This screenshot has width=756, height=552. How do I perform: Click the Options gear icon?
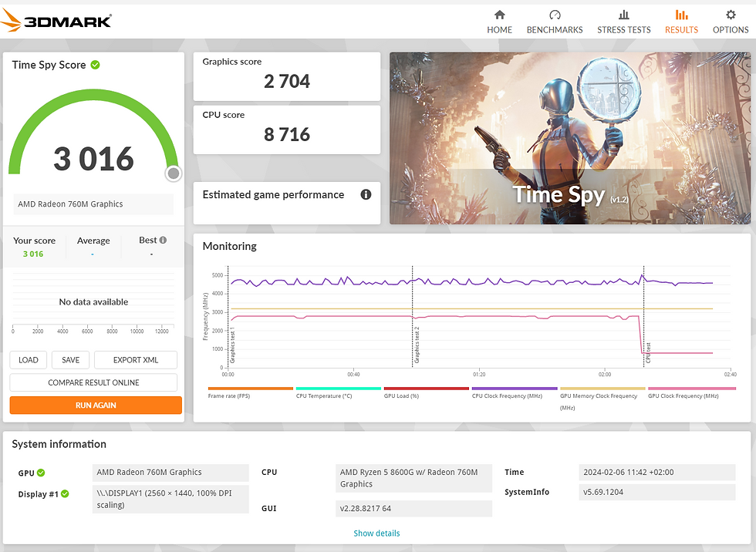(x=731, y=15)
